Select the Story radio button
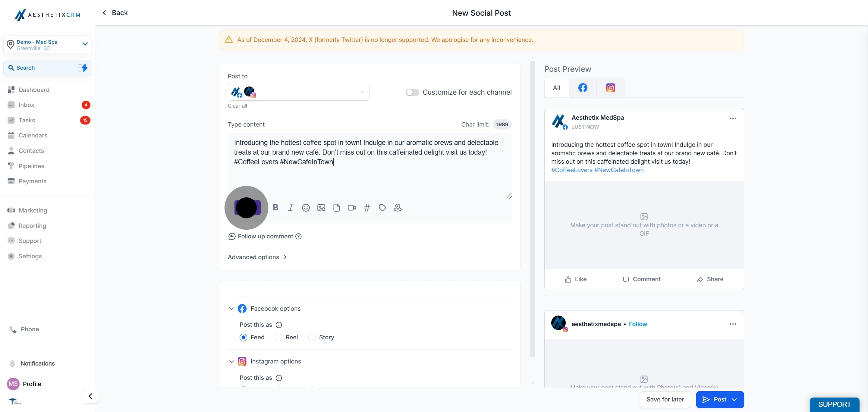Image resolution: width=868 pixels, height=412 pixels. tap(312, 338)
